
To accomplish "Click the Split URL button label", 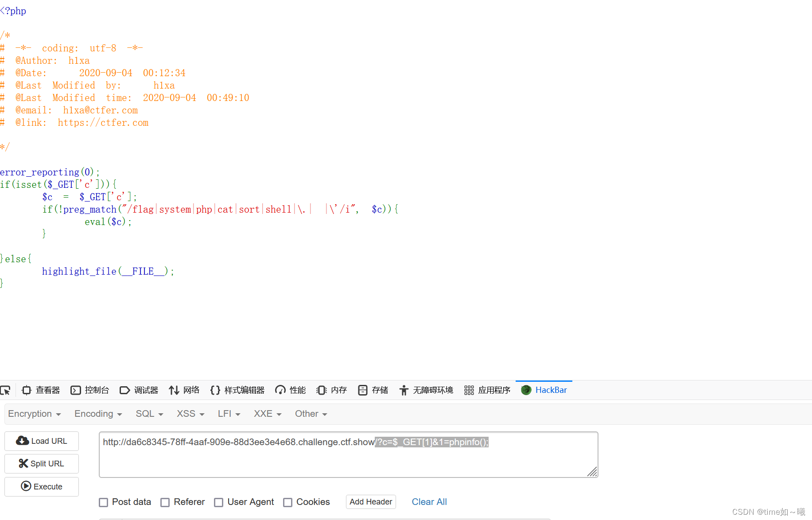I will coord(47,464).
